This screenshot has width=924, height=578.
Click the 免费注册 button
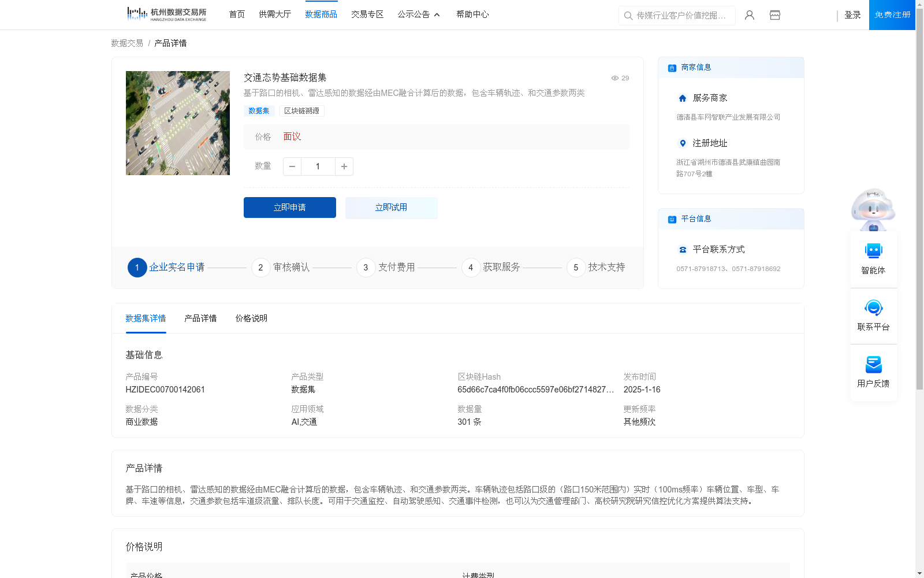click(892, 15)
